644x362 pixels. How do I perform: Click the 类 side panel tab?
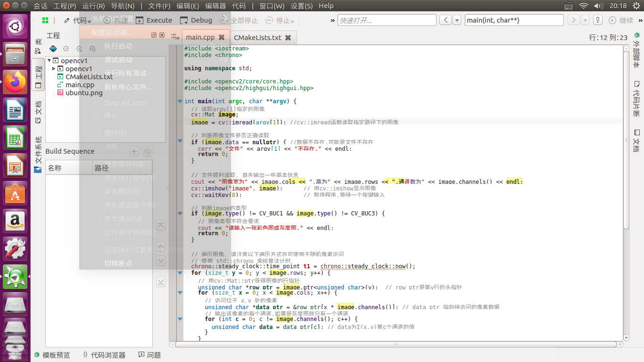38,47
